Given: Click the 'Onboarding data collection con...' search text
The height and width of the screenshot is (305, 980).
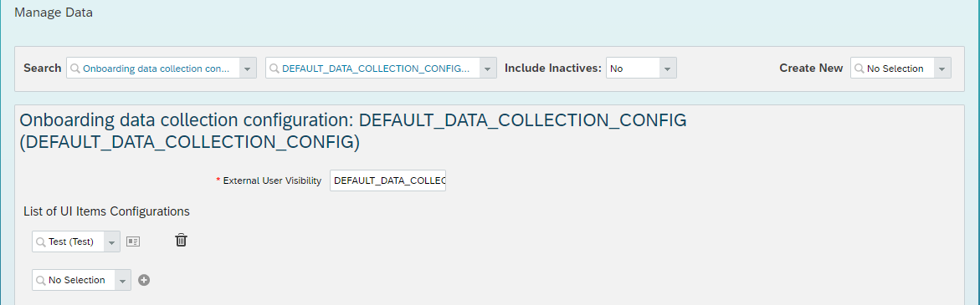Looking at the screenshot, I should coord(156,69).
